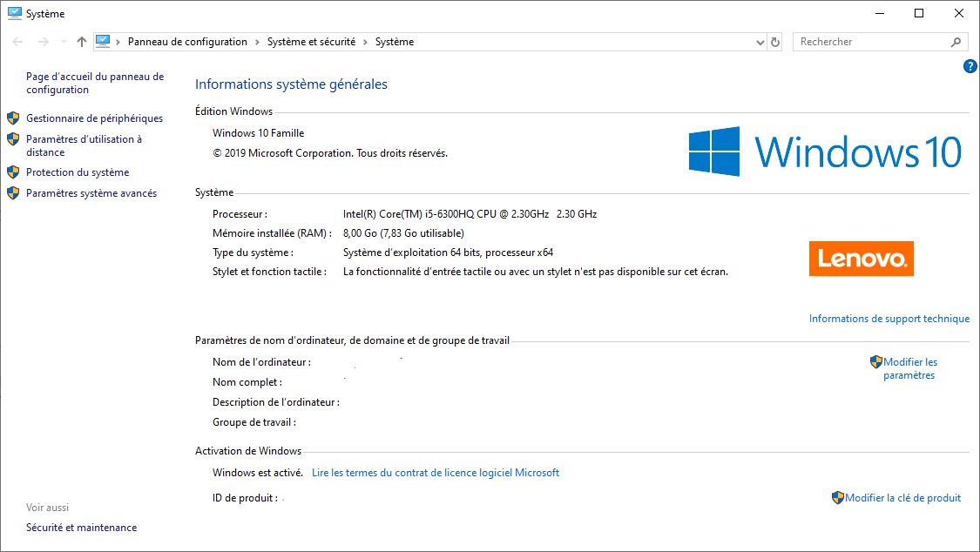Click the shield icon beside Protection du système
Image resolution: width=980 pixels, height=552 pixels.
click(13, 172)
